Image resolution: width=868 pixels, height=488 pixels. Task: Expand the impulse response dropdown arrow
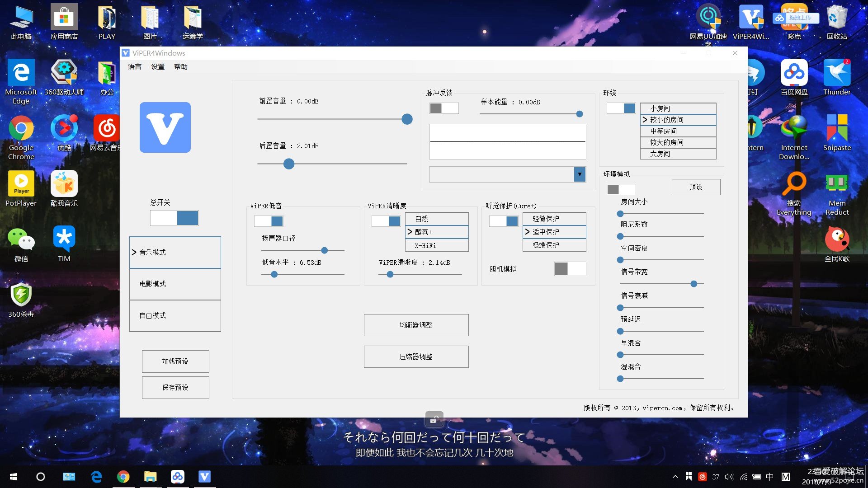pos(579,174)
